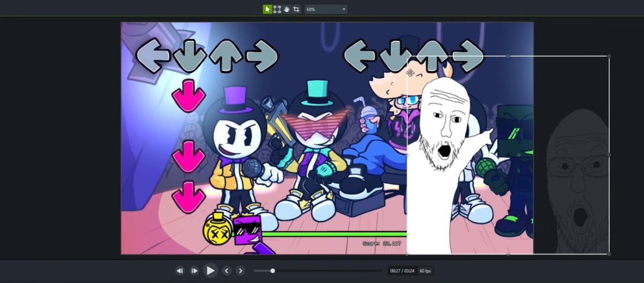Select the arrow Select tool in canvas toolbar
This screenshot has height=283, width=644.
(x=267, y=9)
